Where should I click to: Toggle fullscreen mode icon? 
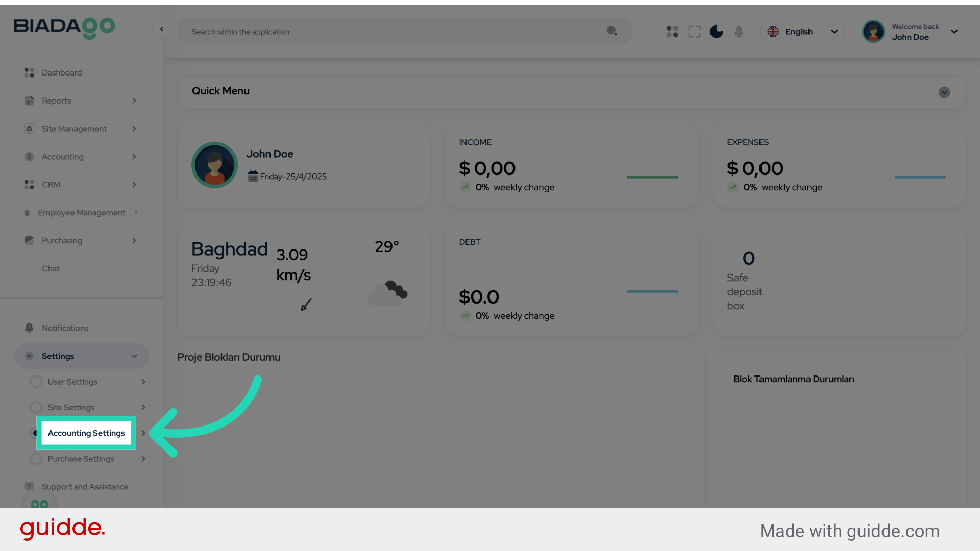click(694, 31)
